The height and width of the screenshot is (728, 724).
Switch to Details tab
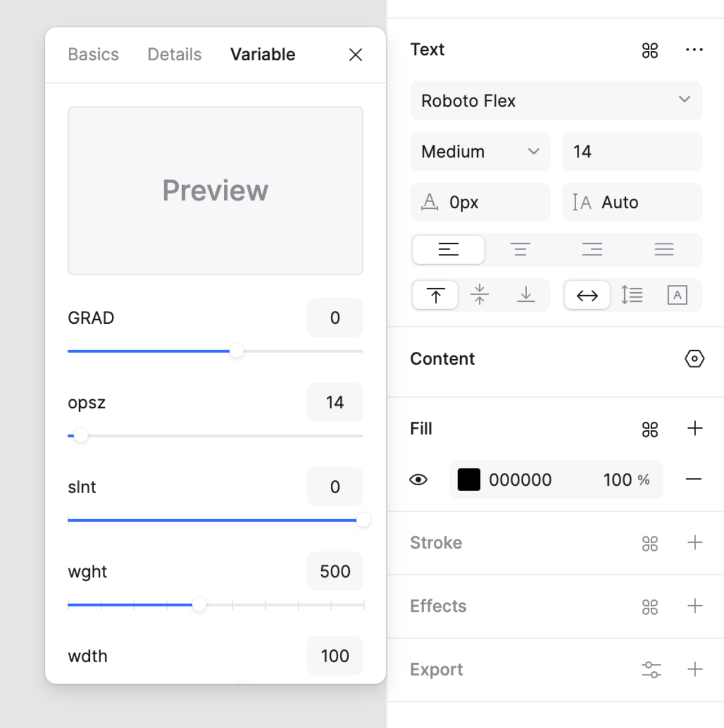coord(175,54)
